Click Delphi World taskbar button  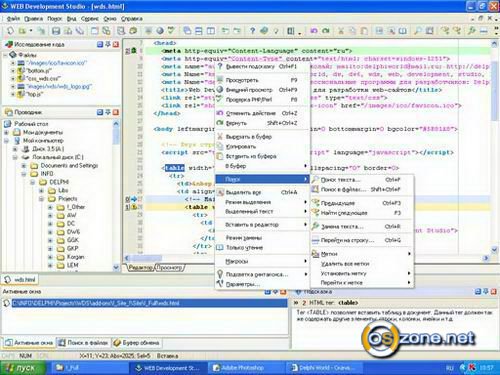(x=323, y=368)
